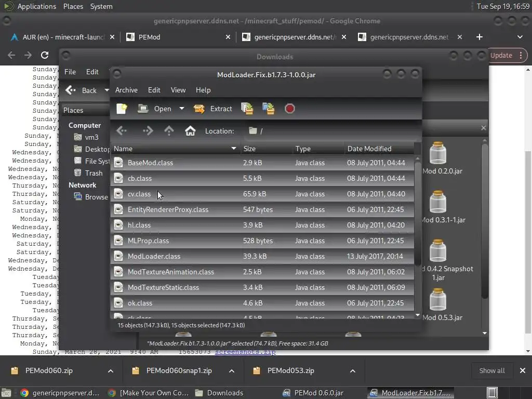Go back in archive location history
Screen dimensions: 532x399
pyautogui.click(x=122, y=130)
